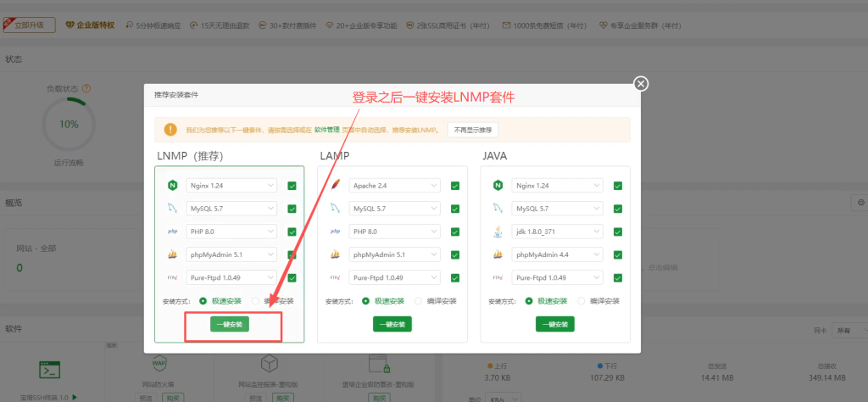This screenshot has width=868, height=402.
Task: Click 一键安装 under LNMP (推荐)
Action: [230, 325]
